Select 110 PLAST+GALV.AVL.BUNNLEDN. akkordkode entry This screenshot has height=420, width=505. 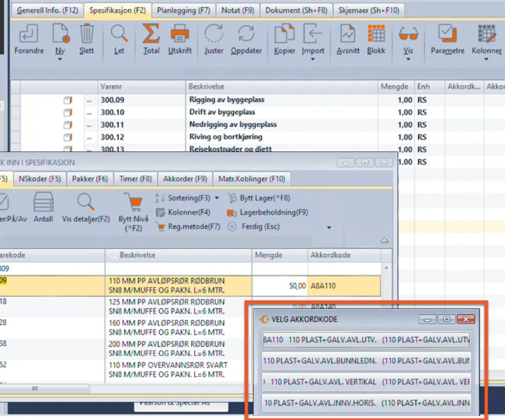pos(366,361)
